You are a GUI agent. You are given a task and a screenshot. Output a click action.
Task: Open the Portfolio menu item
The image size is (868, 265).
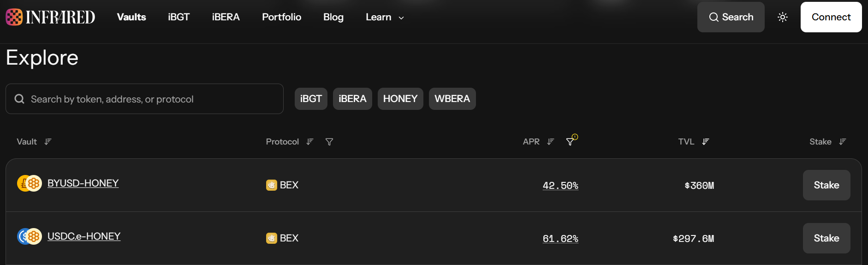(281, 17)
